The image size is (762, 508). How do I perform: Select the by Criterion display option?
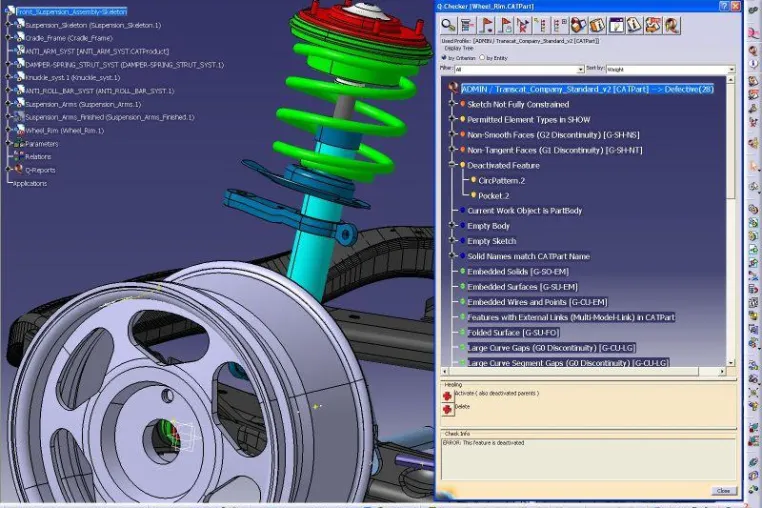pyautogui.click(x=444, y=58)
